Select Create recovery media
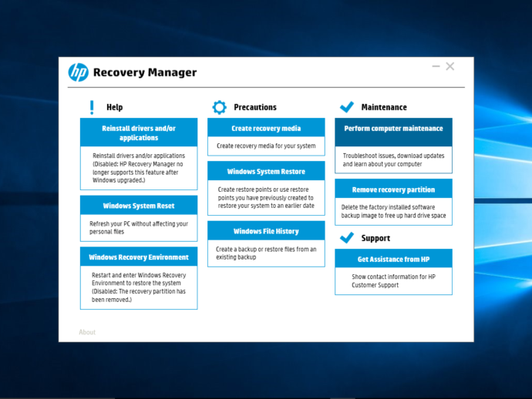 pyautogui.click(x=266, y=128)
